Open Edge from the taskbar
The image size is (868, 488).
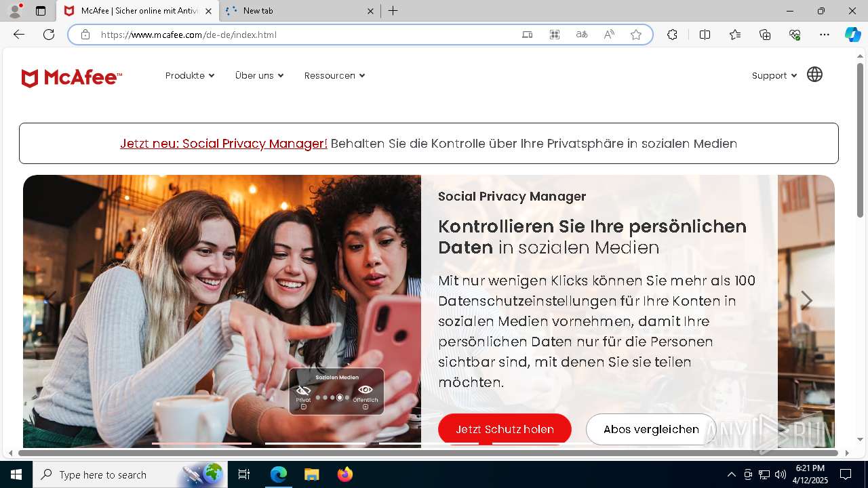(x=279, y=474)
